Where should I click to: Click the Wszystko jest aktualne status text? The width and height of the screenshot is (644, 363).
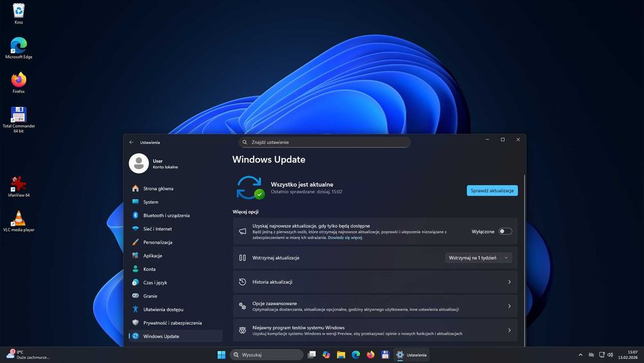coord(302,184)
